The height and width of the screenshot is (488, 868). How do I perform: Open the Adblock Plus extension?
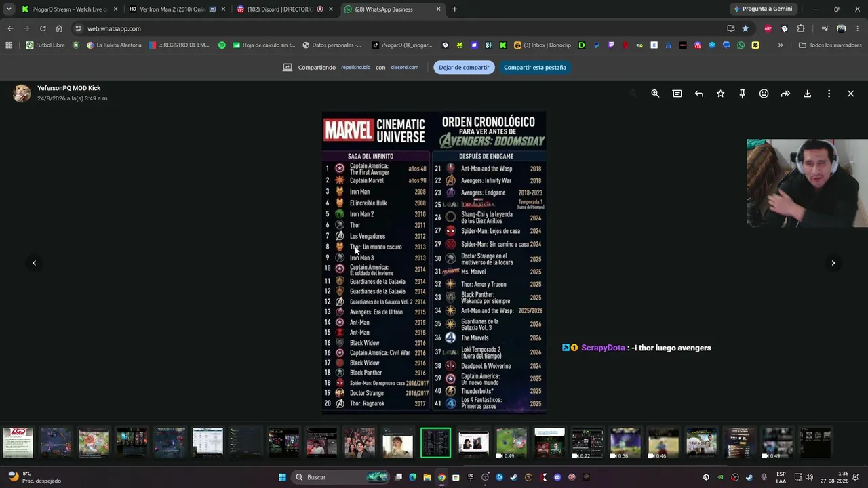point(768,28)
